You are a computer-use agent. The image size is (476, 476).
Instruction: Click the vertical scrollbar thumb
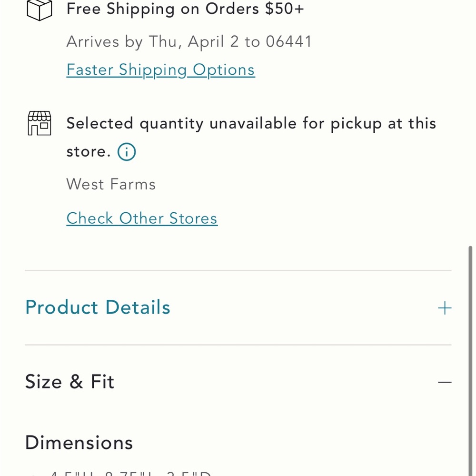point(471,357)
